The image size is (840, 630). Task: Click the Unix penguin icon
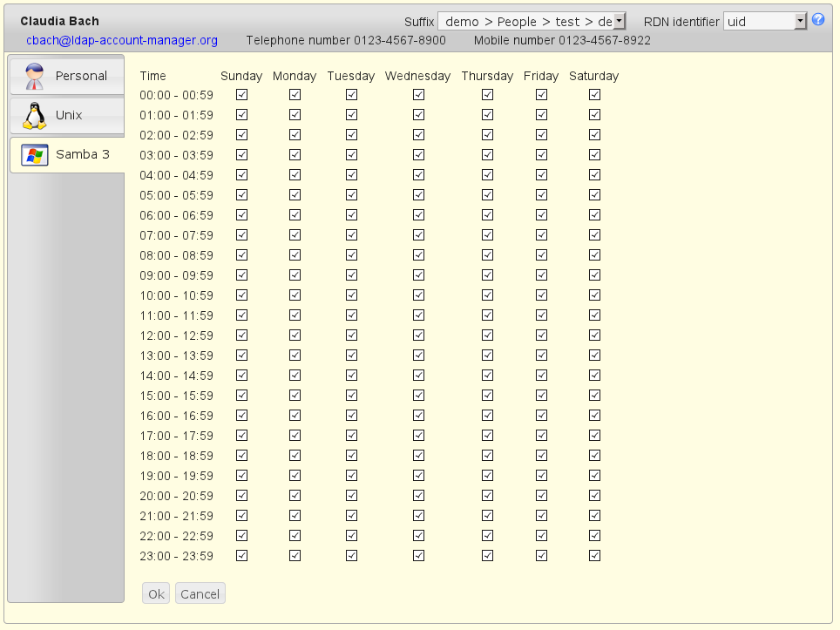(34, 115)
